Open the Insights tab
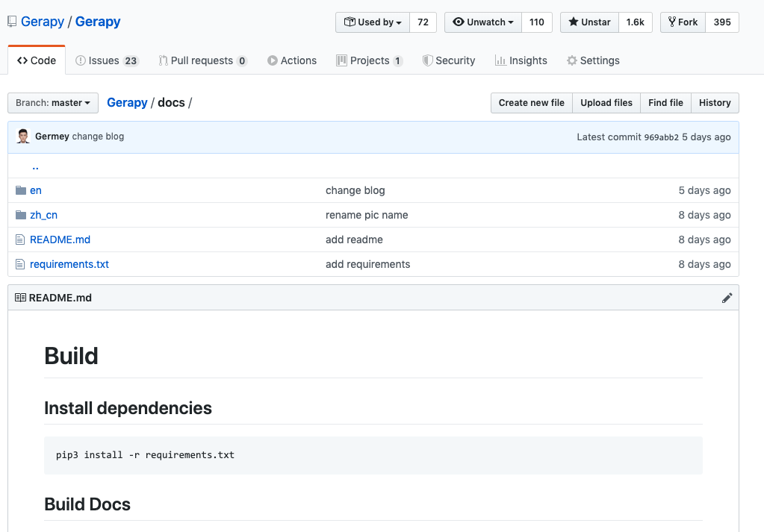The width and height of the screenshot is (764, 532). (x=521, y=60)
